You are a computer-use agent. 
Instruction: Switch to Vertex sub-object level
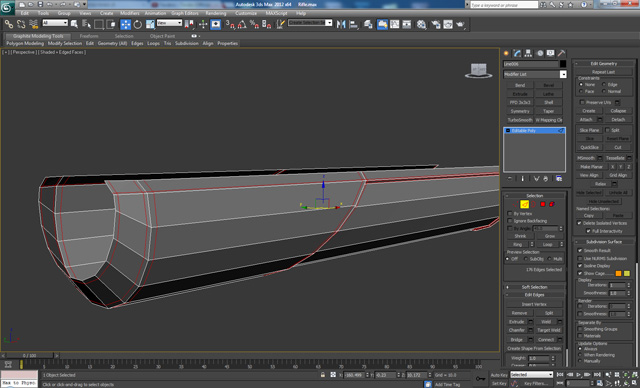[x=516, y=204]
